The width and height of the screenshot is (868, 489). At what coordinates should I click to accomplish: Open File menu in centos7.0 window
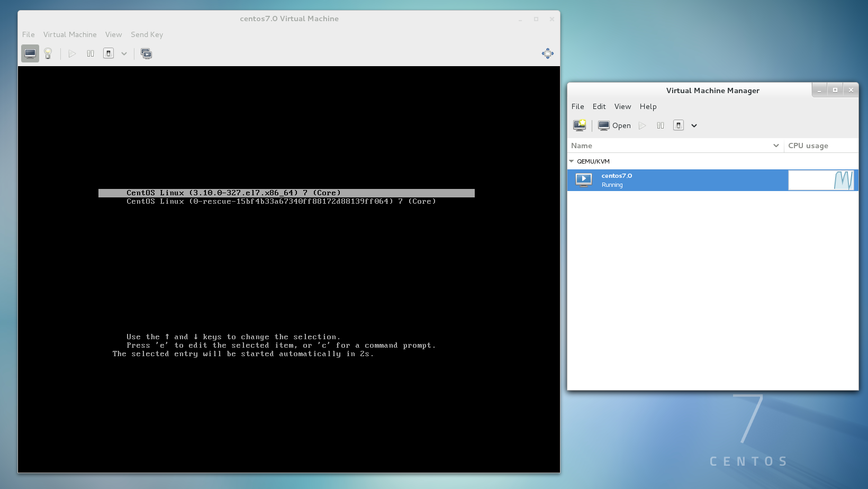point(29,34)
